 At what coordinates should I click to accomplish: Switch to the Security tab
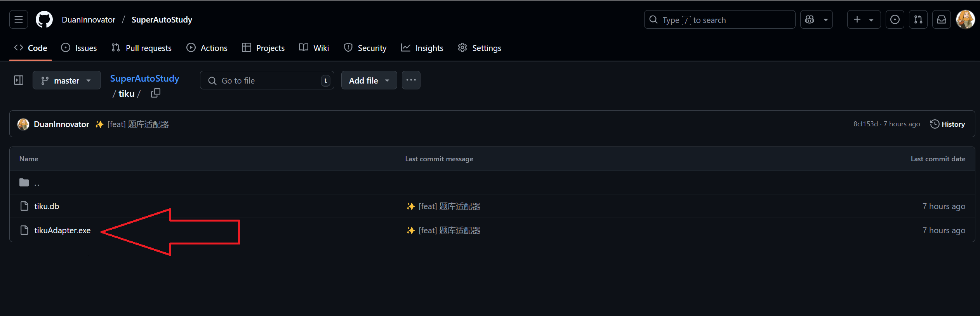(x=365, y=48)
